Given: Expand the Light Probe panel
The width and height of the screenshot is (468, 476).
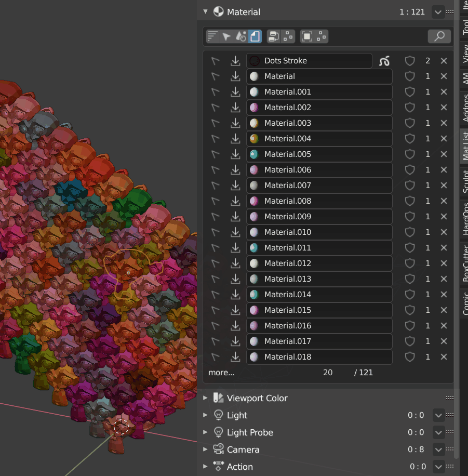Looking at the screenshot, I should [206, 432].
